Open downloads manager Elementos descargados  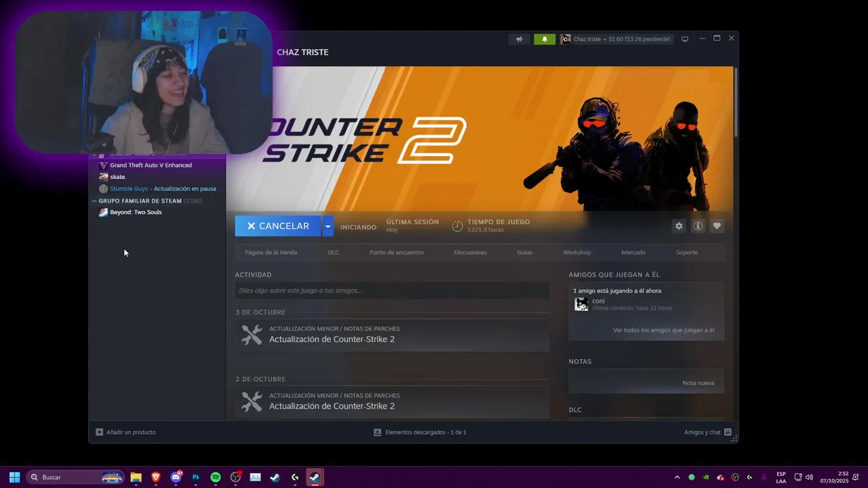coord(420,432)
